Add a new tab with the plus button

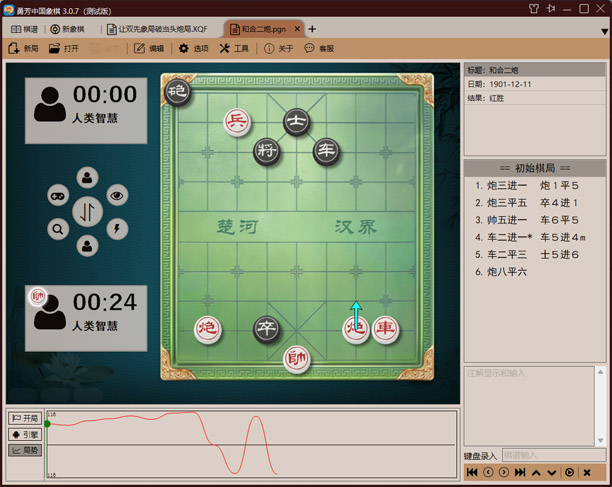(x=312, y=30)
